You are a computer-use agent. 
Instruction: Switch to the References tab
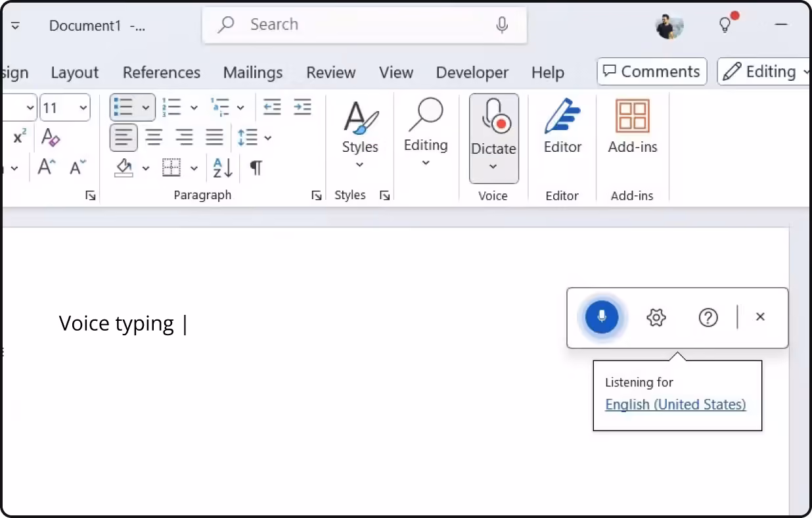pyautogui.click(x=162, y=72)
